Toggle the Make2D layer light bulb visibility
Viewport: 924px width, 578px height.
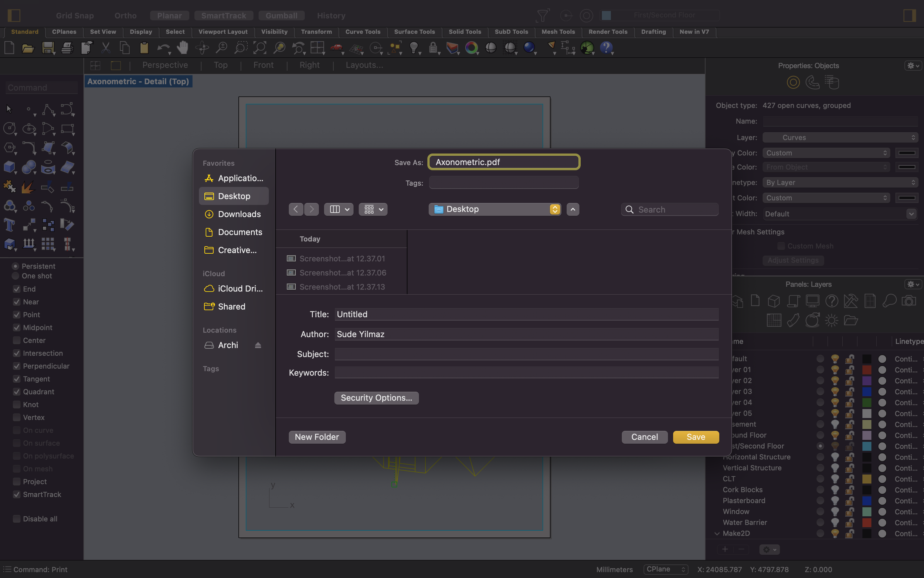click(835, 533)
